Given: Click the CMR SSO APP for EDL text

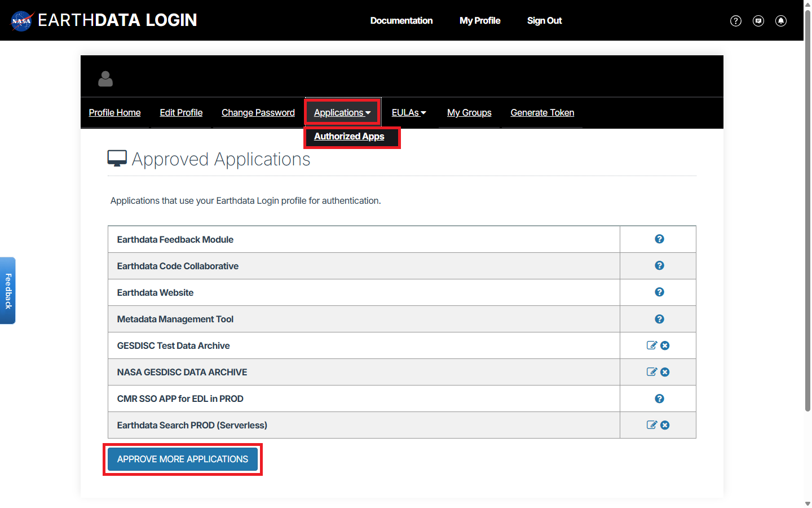Looking at the screenshot, I should click(x=180, y=398).
